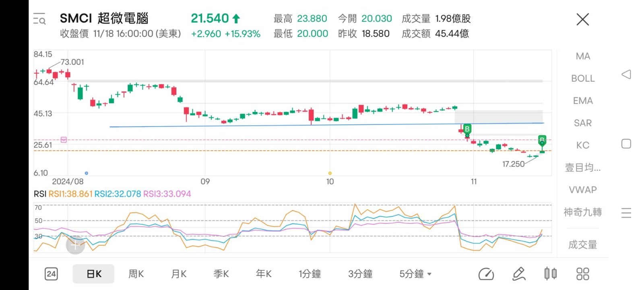Tap the Android recent apps square
Viewport: 644px width, 290px height.
626,144
